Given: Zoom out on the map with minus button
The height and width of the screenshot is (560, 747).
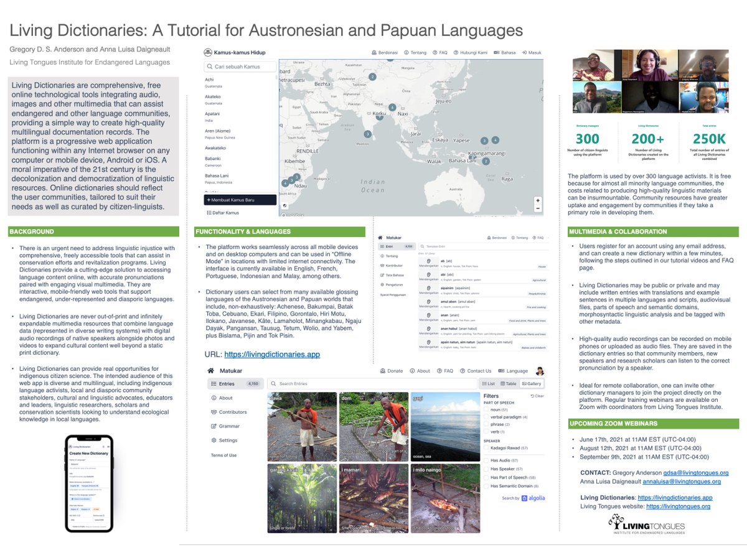Looking at the screenshot, I should pyautogui.click(x=538, y=209).
